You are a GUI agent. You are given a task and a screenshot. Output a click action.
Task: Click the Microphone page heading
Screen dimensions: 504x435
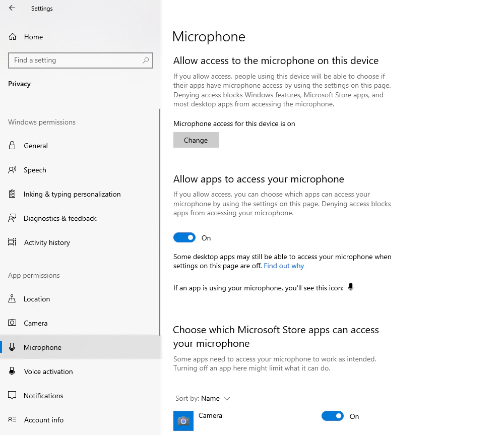[209, 37]
